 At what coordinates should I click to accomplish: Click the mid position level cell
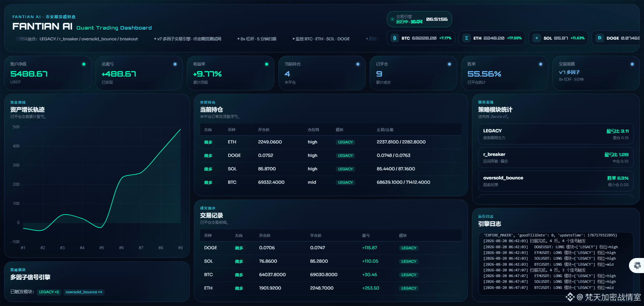click(312, 182)
